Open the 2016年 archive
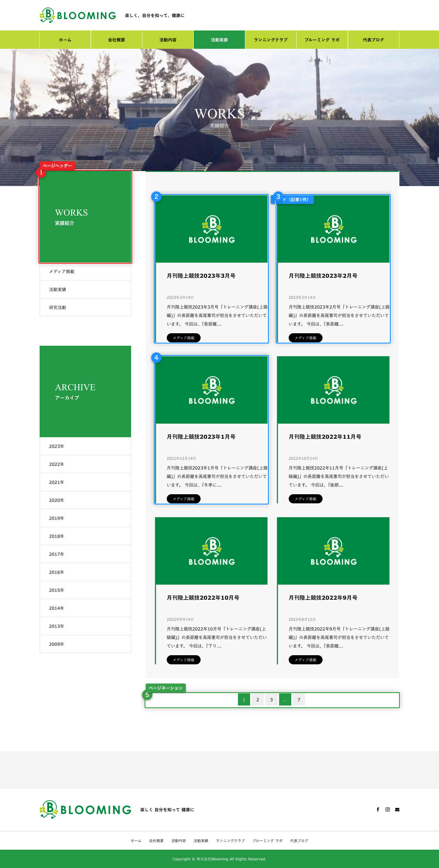This screenshot has width=439, height=868. click(x=85, y=572)
